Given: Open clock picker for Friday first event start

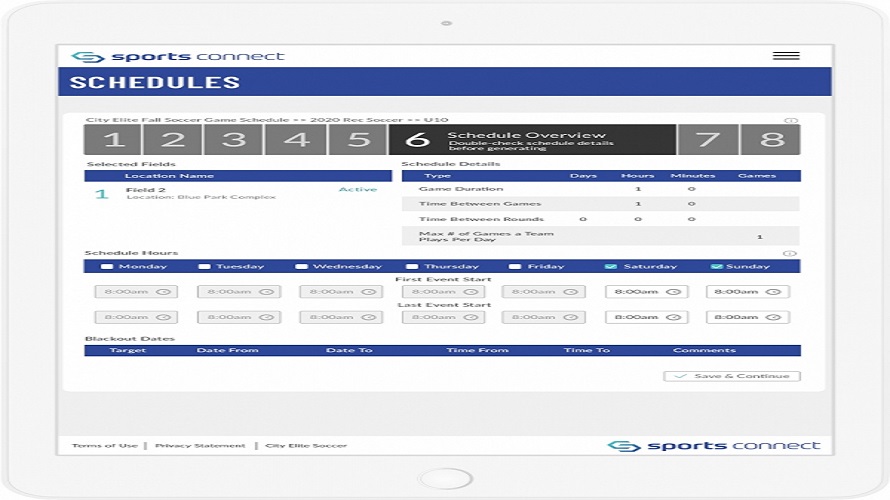Looking at the screenshot, I should (x=570, y=292).
